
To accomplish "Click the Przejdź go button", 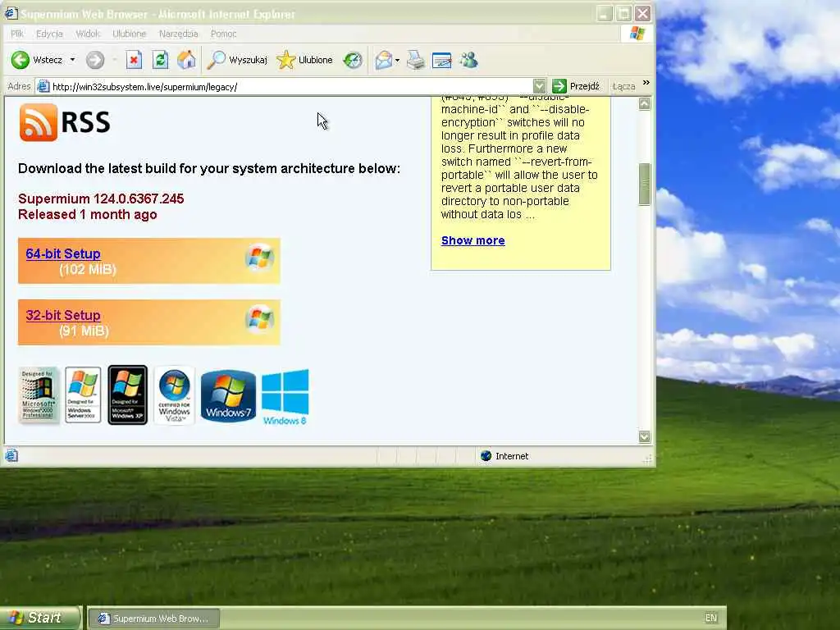I will 576,86.
